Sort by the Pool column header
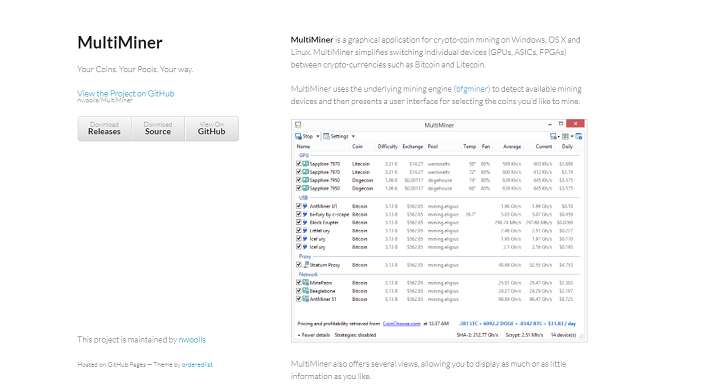 tap(433, 146)
